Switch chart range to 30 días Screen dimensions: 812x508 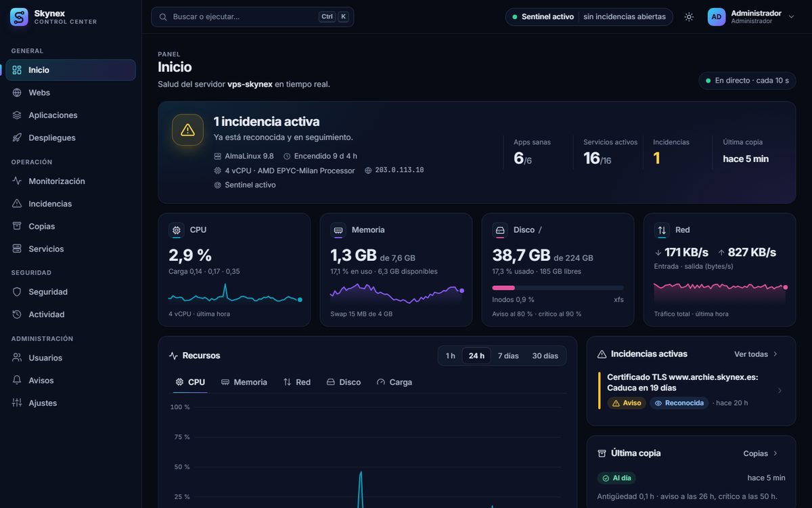[545, 356]
